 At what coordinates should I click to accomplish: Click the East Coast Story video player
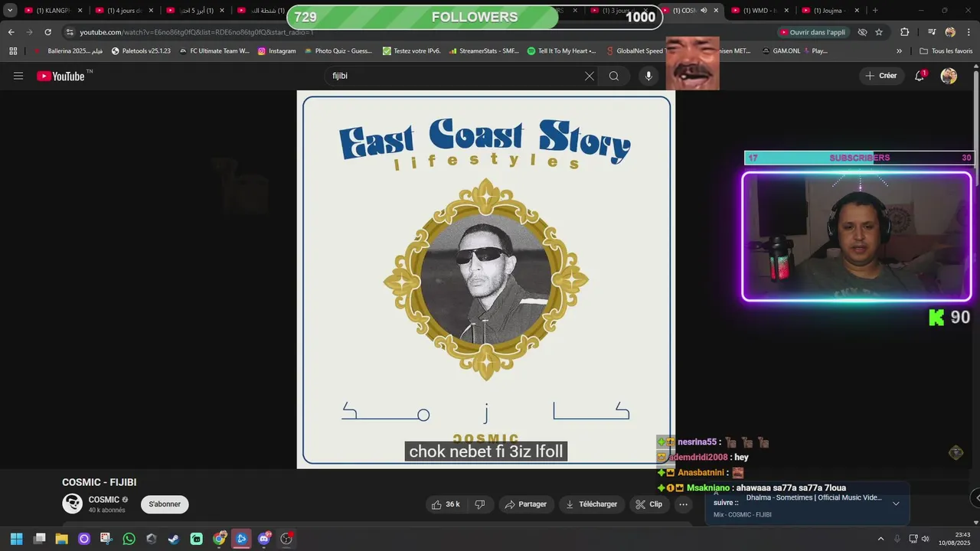[x=485, y=279]
